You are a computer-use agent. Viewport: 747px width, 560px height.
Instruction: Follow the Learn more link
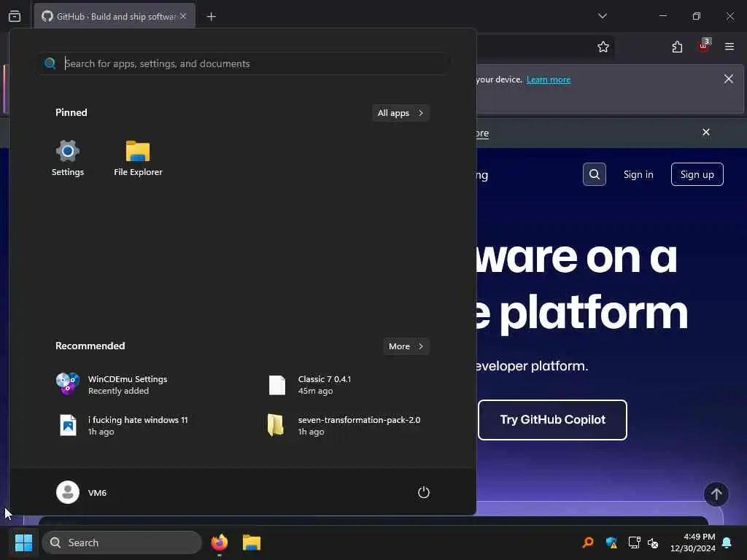pos(549,79)
